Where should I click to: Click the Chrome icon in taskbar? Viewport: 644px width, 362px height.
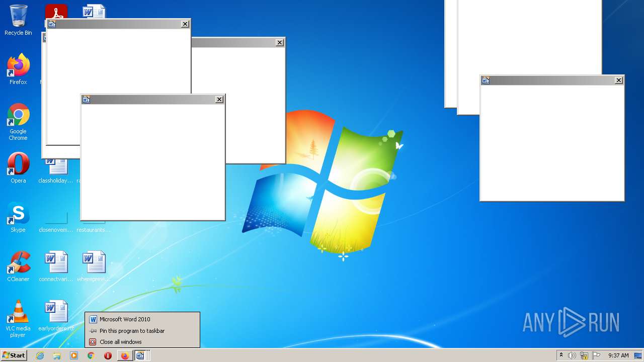point(91,355)
